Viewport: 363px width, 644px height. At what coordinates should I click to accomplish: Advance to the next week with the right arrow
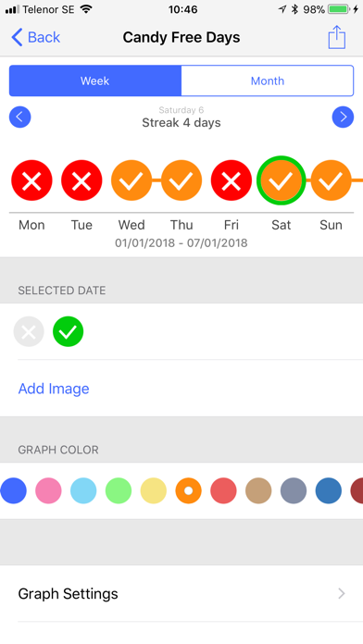(x=343, y=118)
